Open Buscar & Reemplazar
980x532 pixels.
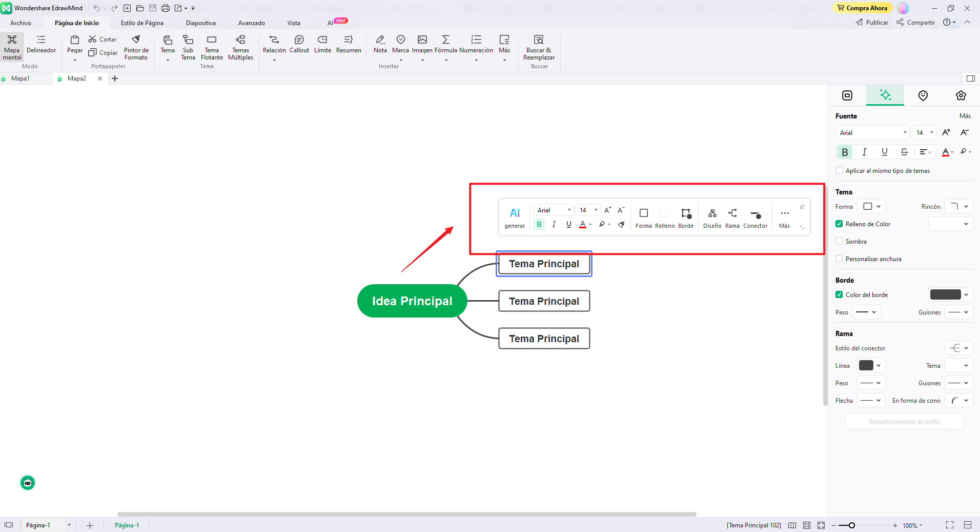[538, 48]
